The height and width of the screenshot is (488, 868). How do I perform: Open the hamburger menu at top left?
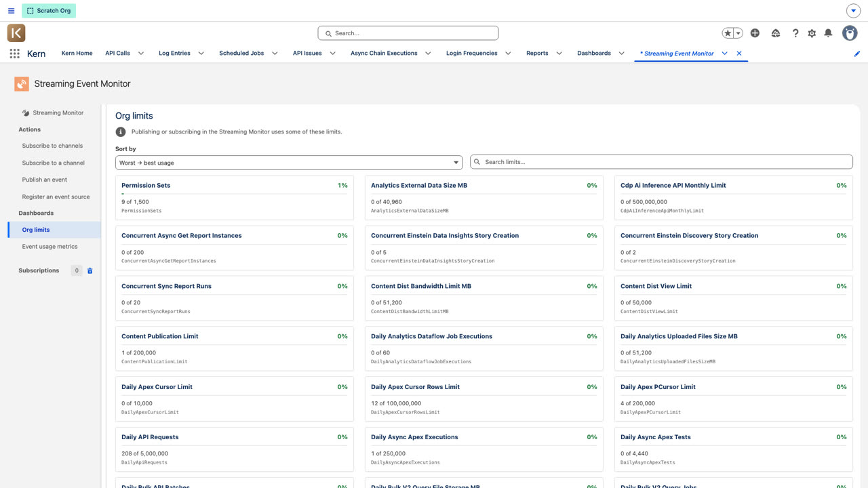tap(11, 11)
